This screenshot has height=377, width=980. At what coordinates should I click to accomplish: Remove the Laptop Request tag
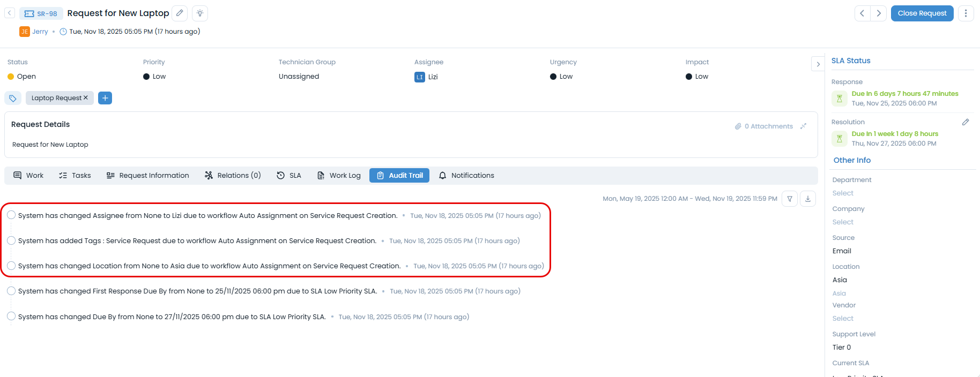click(x=86, y=98)
